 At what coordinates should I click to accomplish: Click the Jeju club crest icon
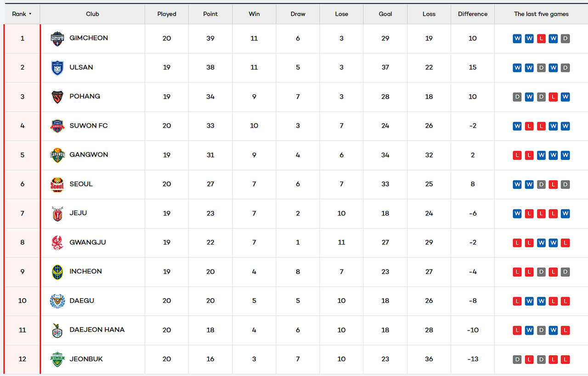[x=57, y=214]
